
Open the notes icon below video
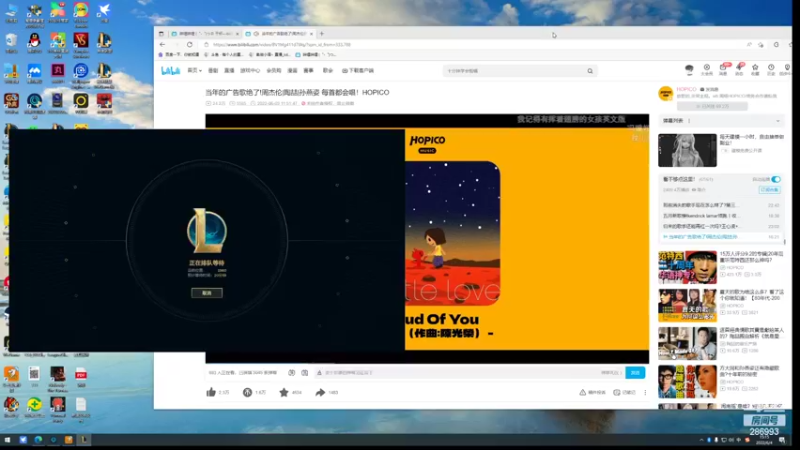[x=616, y=392]
